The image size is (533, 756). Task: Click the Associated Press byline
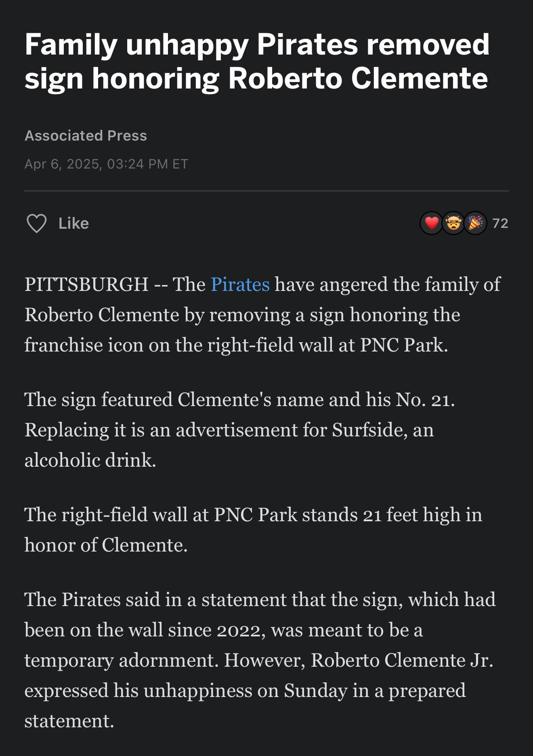click(86, 136)
